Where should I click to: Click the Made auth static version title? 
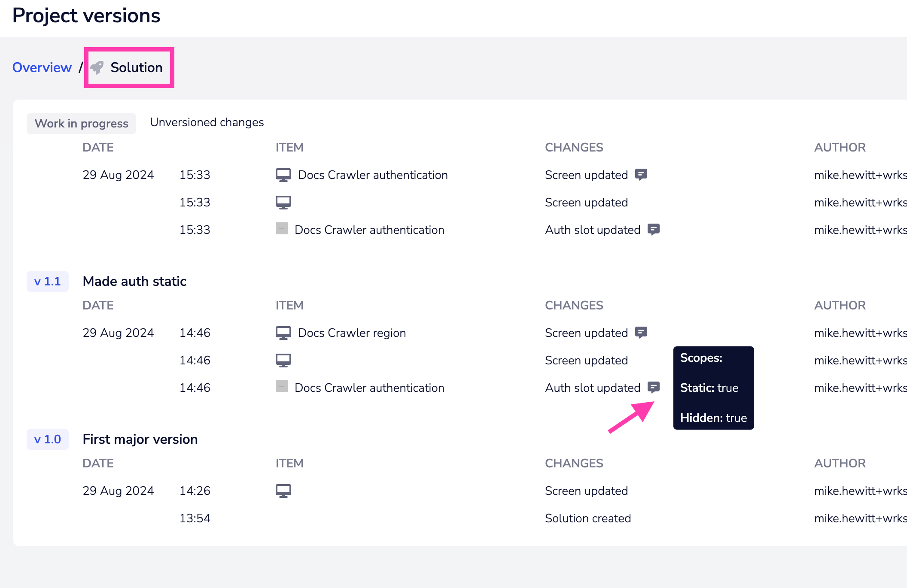134,281
